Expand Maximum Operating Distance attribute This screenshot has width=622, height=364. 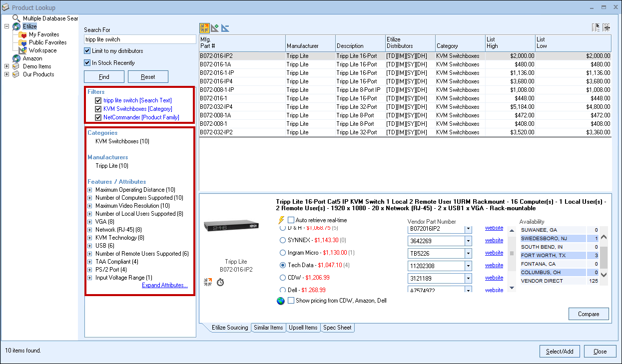coord(90,190)
